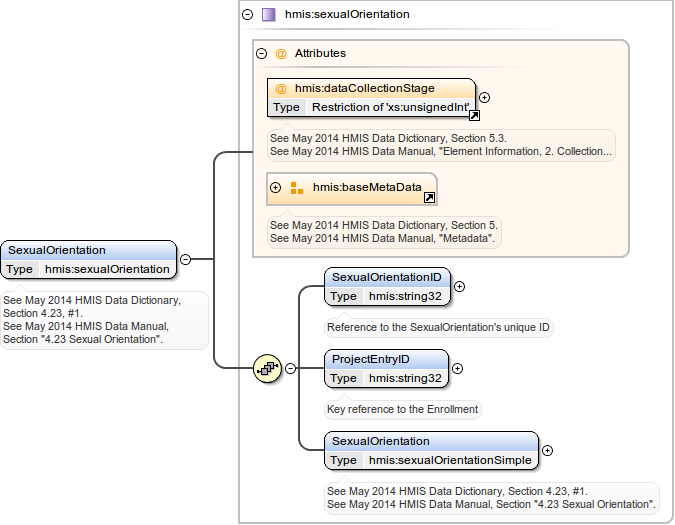
Task: Click the hmis:baseMetaData attribute group icon
Action: (x=297, y=187)
